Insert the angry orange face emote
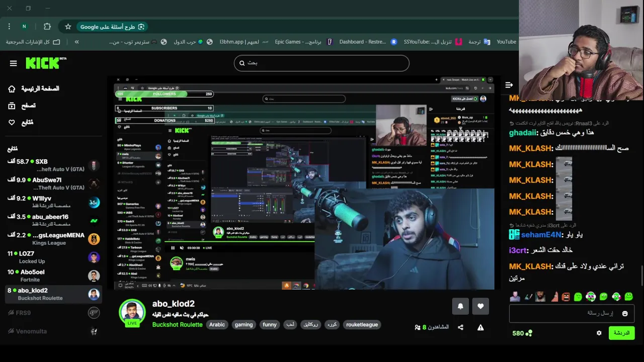 click(566, 297)
